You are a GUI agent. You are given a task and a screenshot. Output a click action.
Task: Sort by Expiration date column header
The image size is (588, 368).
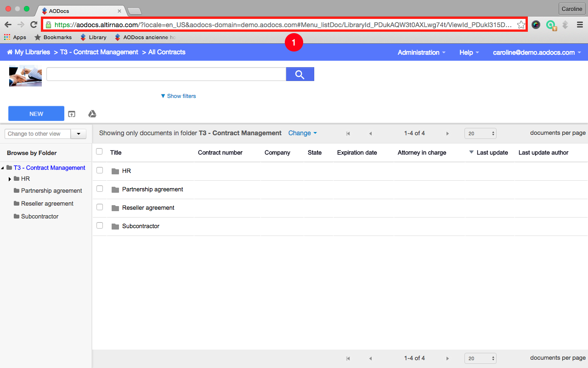[x=357, y=152]
